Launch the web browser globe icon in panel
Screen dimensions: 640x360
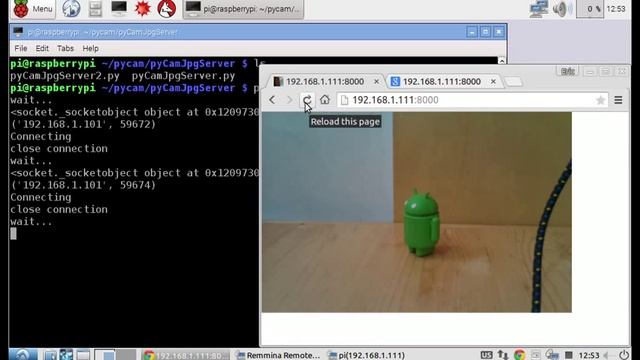(71, 9)
